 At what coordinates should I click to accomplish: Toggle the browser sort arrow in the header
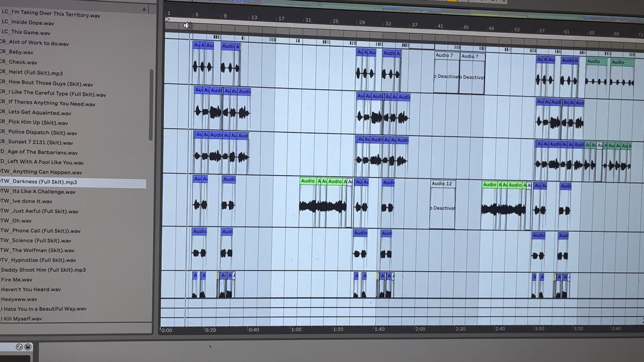[x=144, y=9]
